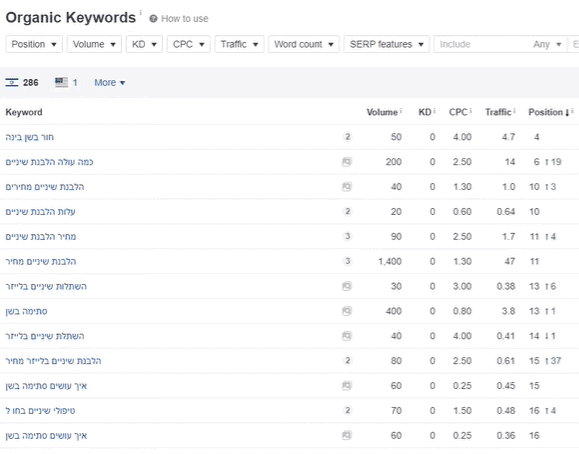This screenshot has height=454, width=579.
Task: Expand the SERP features filter dropdown
Action: (x=387, y=44)
